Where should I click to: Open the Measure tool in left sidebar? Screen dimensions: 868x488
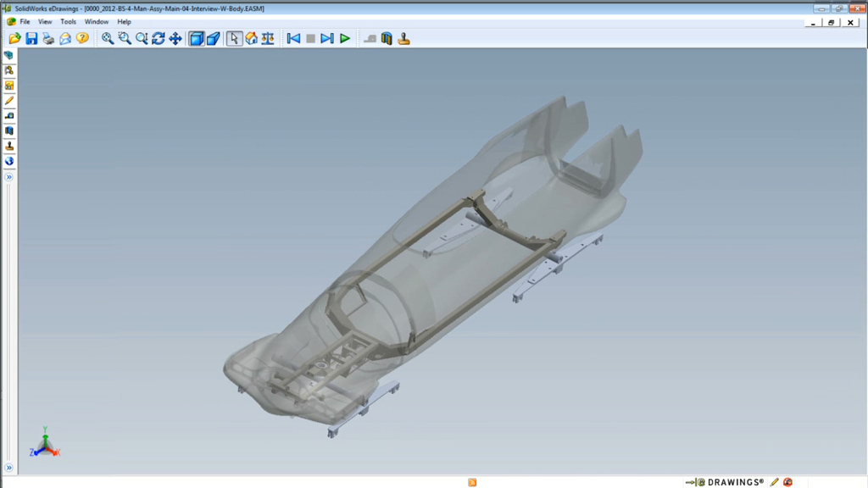(x=9, y=115)
